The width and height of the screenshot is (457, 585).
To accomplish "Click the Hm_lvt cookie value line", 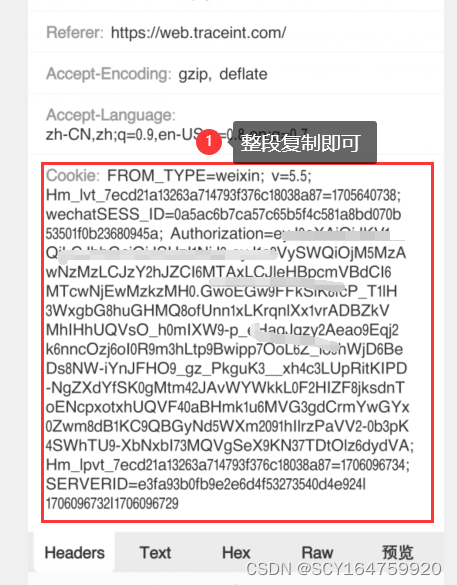I will click(x=223, y=195).
